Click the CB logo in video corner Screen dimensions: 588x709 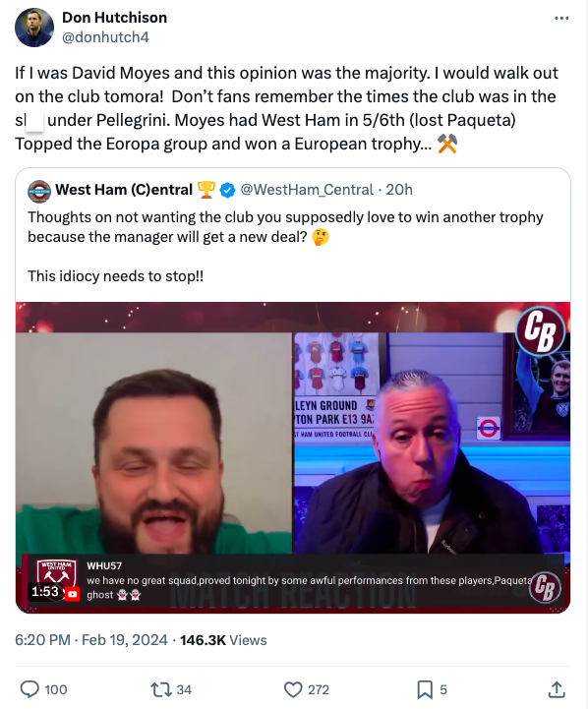[x=541, y=330]
